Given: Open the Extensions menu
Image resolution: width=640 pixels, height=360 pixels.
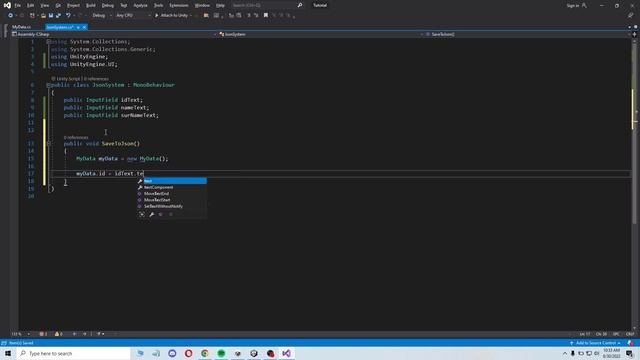Looking at the screenshot, I should tap(179, 5).
